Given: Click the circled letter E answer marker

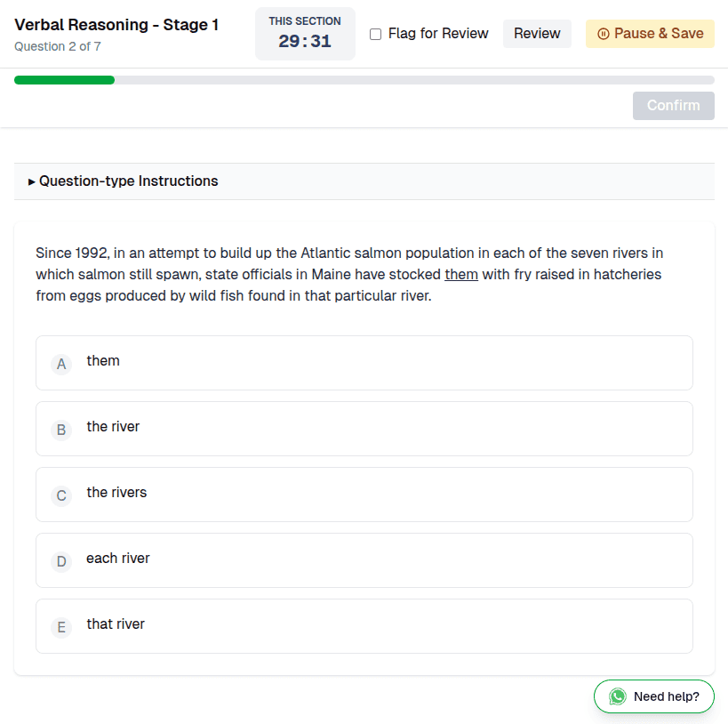Looking at the screenshot, I should pos(61,627).
